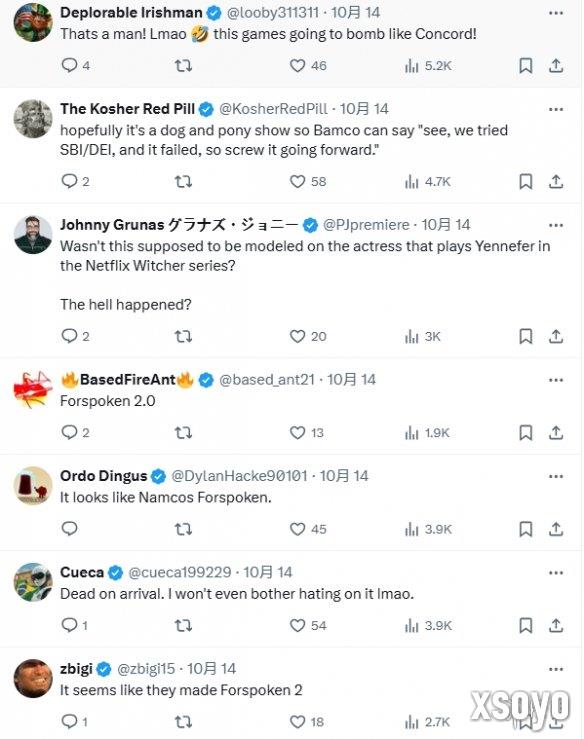Retweet The Kosher Red Pill's post

click(x=183, y=181)
